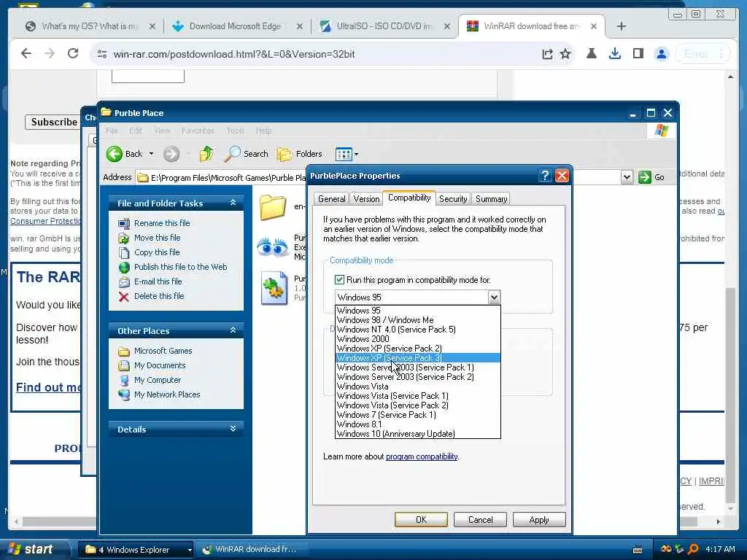This screenshot has width=747, height=560.
Task: Open My Computer in Other Places
Action: point(158,380)
